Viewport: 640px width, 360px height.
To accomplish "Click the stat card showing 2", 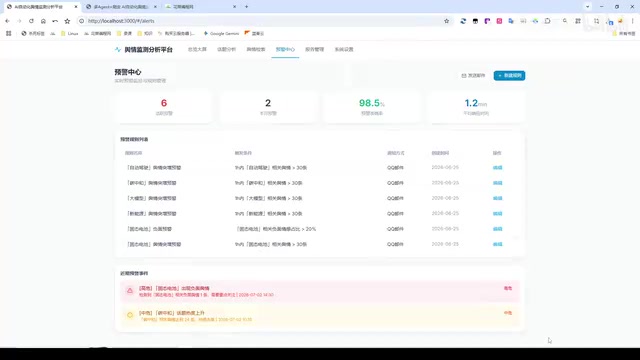I will tap(268, 107).
